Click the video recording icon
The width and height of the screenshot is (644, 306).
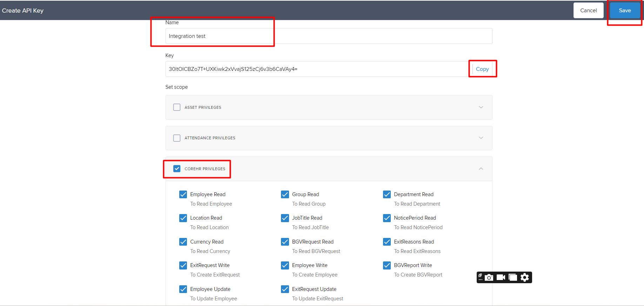pyautogui.click(x=501, y=278)
